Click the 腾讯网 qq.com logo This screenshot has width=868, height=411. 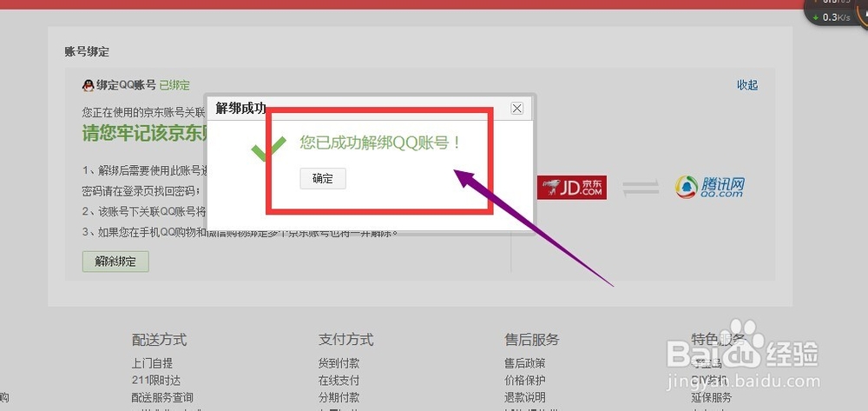710,187
